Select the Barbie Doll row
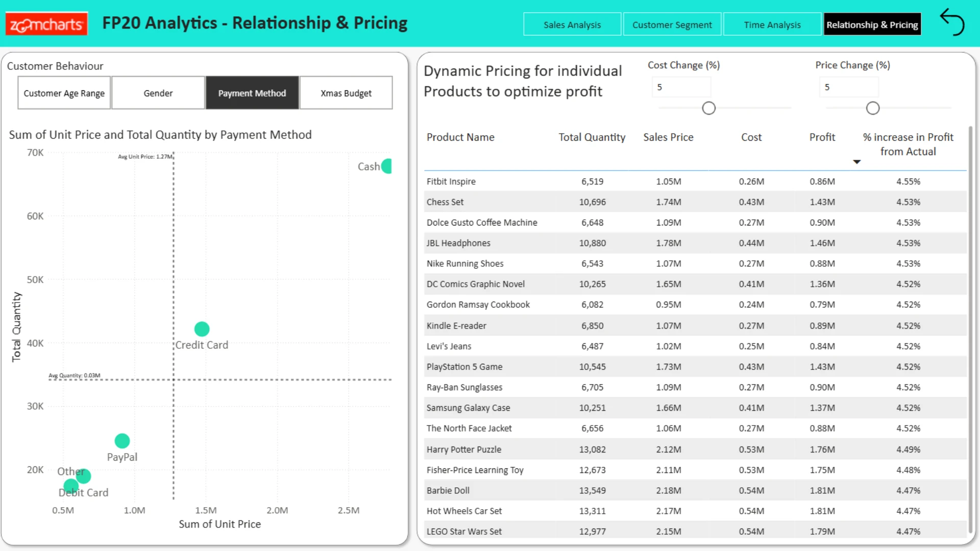Image resolution: width=980 pixels, height=551 pixels. pyautogui.click(x=695, y=490)
